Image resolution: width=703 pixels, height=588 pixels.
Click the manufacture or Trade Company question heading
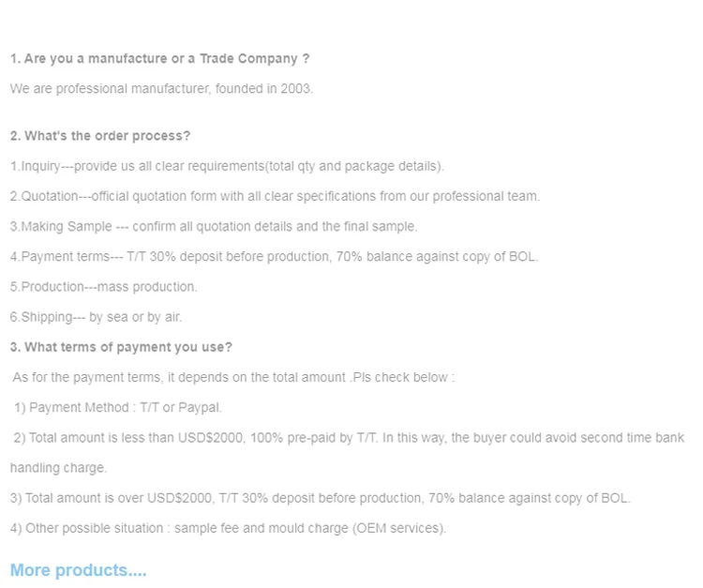click(x=159, y=59)
